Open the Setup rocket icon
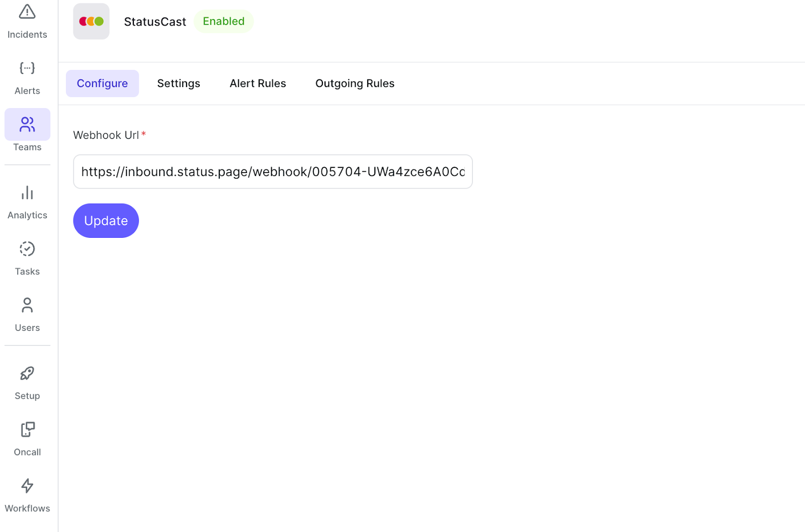The image size is (805, 532). (x=27, y=373)
